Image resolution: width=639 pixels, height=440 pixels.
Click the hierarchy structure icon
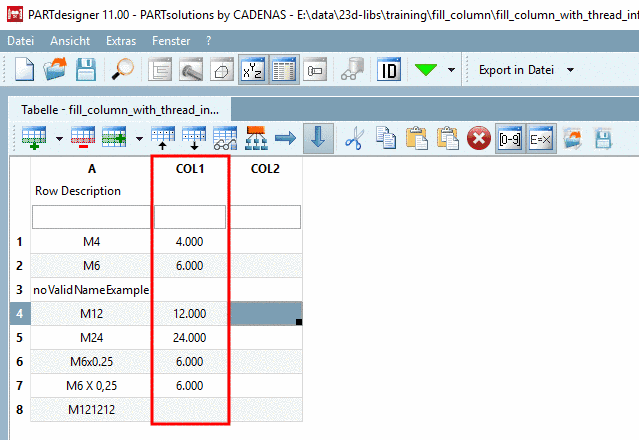256,138
